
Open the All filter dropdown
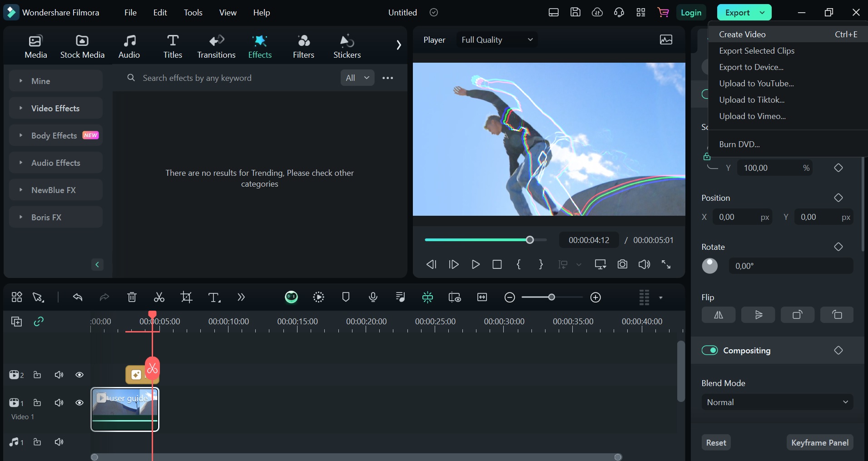(x=357, y=78)
